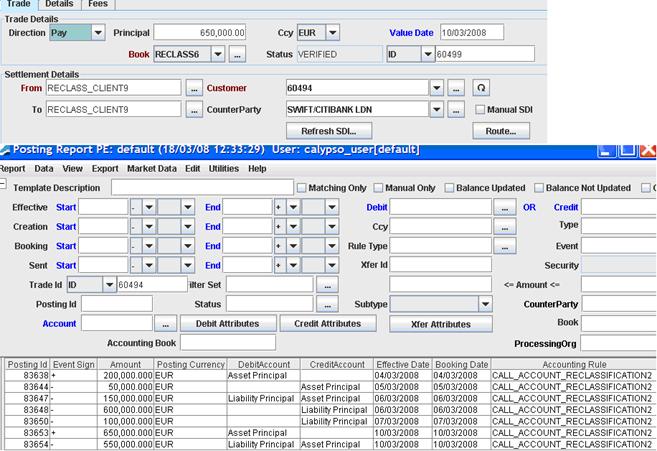Click Accounting Book input field
The height and width of the screenshot is (451, 657).
pos(228,343)
